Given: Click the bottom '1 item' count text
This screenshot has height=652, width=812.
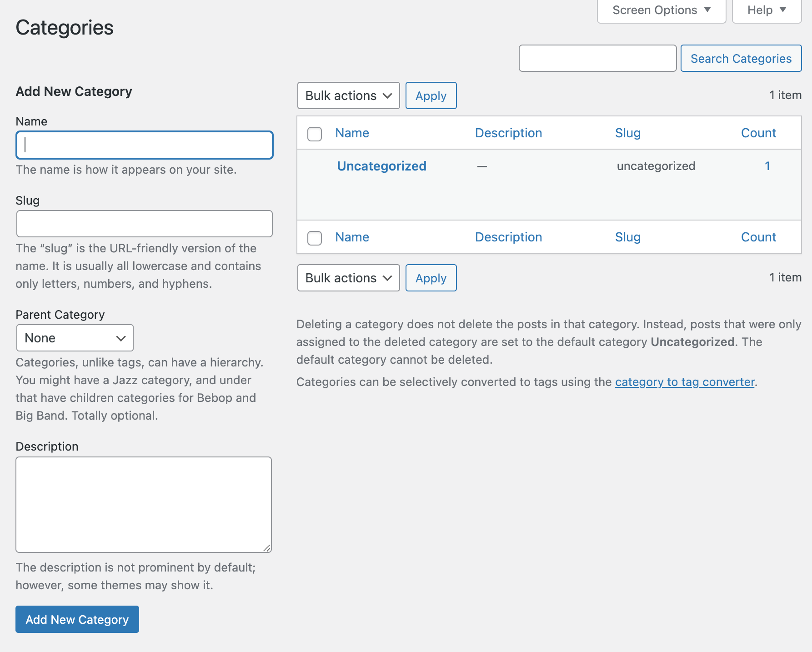Looking at the screenshot, I should 785,277.
